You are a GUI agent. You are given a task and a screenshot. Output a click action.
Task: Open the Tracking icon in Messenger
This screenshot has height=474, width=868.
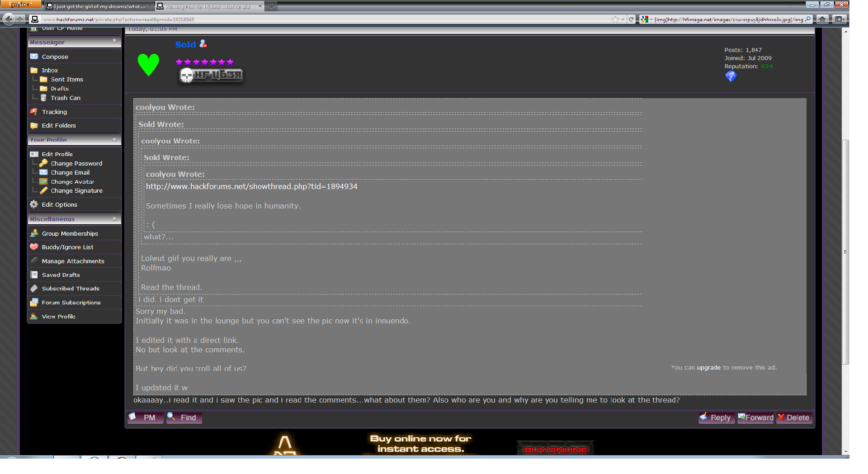pyautogui.click(x=34, y=112)
